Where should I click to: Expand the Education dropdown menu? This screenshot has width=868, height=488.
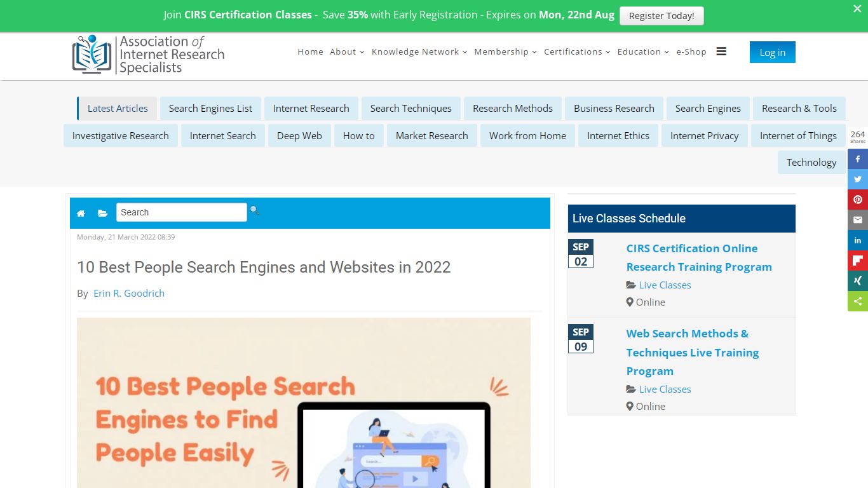coord(643,52)
